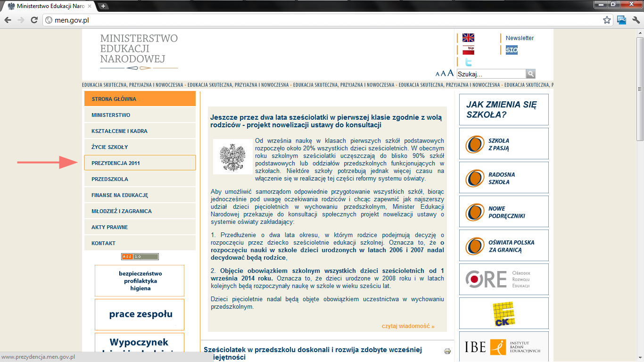Close the Ministerstwo Edukacji tab

[x=90, y=7]
